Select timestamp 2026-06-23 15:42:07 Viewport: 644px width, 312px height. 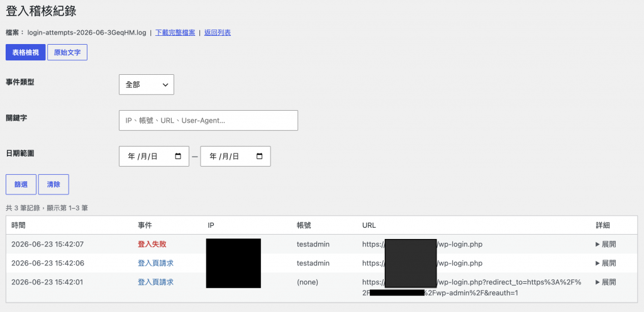(x=48, y=244)
